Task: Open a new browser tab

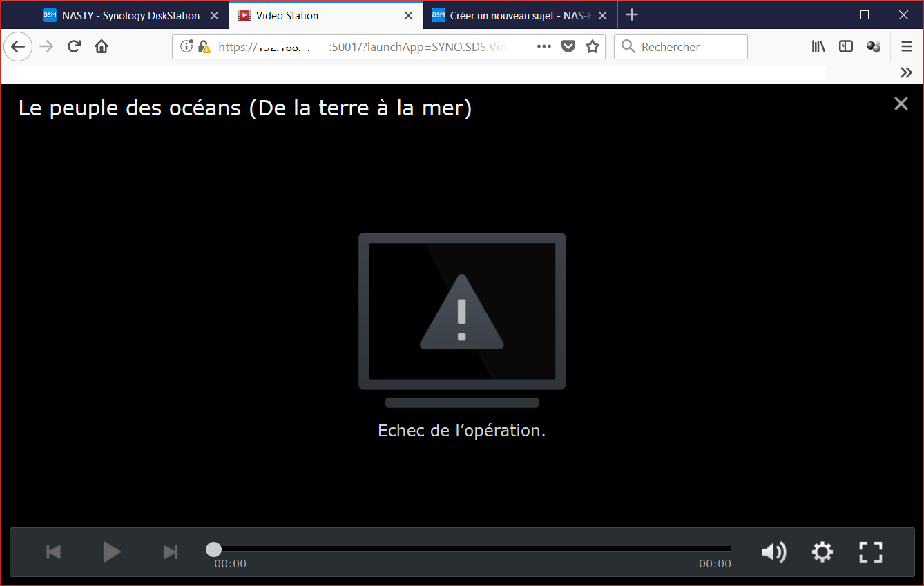Action: point(631,15)
